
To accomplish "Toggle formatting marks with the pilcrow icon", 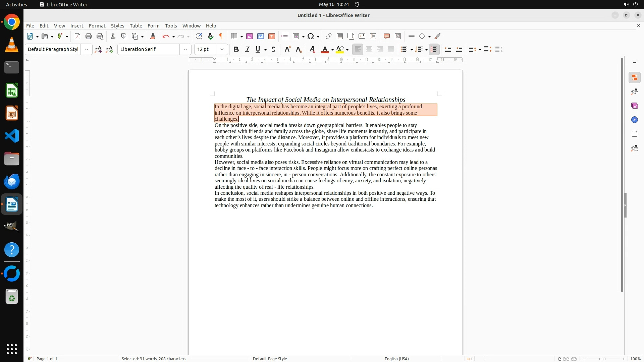I will click(x=221, y=37).
